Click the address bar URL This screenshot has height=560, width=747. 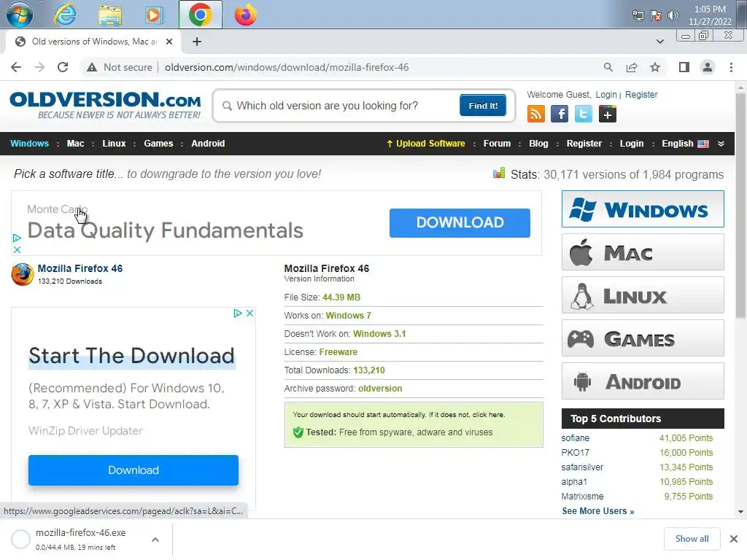(x=287, y=67)
